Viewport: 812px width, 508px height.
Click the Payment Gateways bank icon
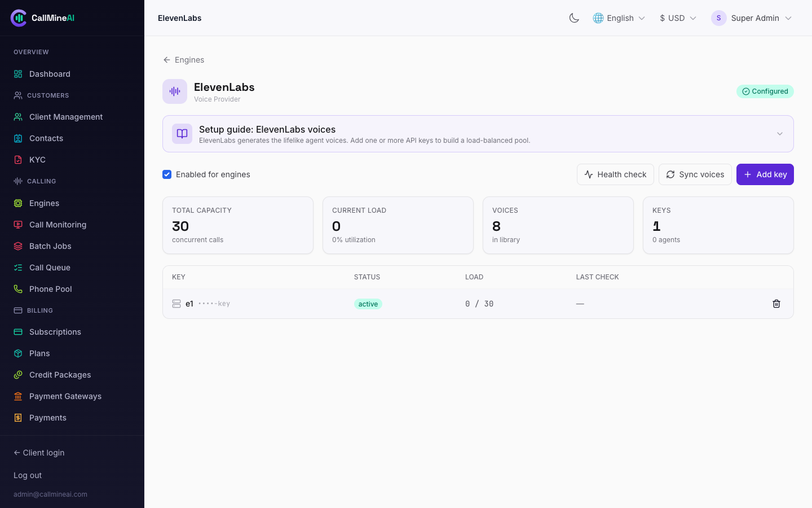click(x=18, y=396)
